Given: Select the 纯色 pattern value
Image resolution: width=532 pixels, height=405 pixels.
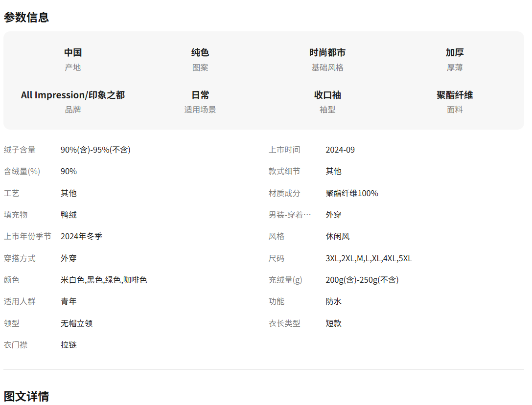Looking at the screenshot, I should tap(200, 52).
